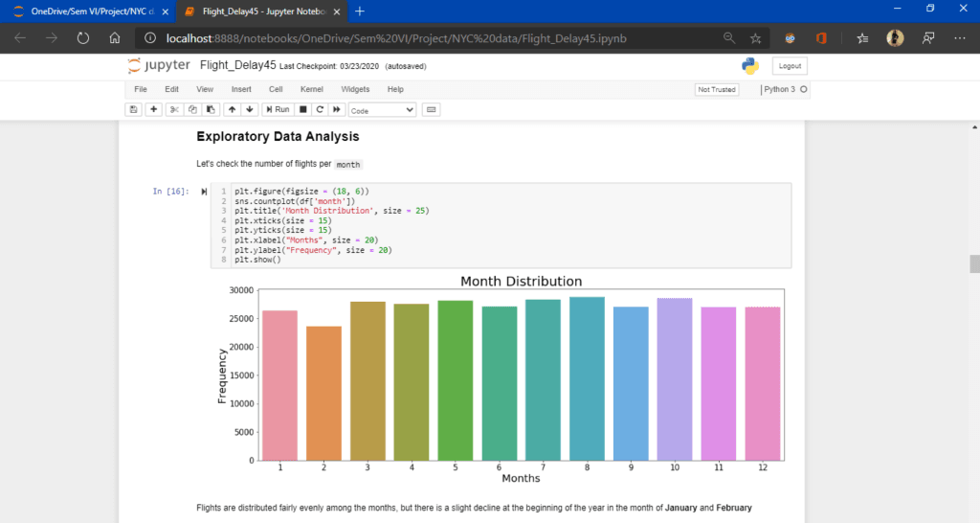The width and height of the screenshot is (980, 523).
Task: Run cell 16 using the cell's run icon
Action: click(x=204, y=192)
